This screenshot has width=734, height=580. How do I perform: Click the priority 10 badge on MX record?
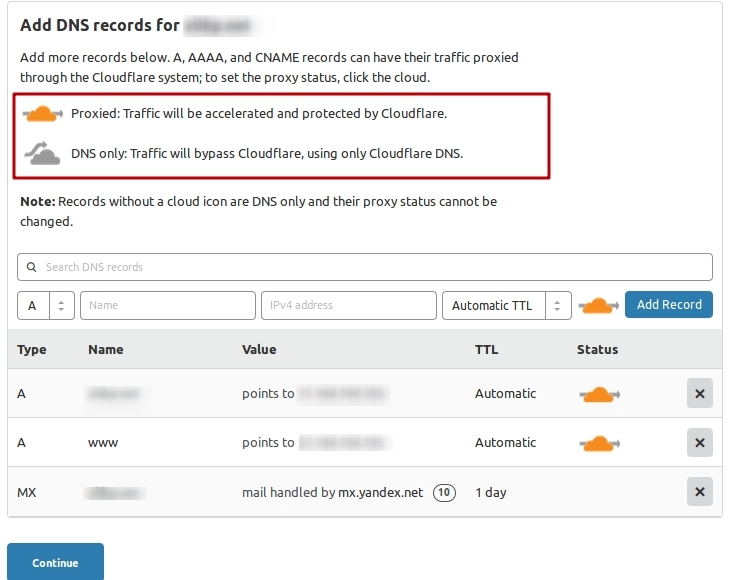[x=444, y=492]
